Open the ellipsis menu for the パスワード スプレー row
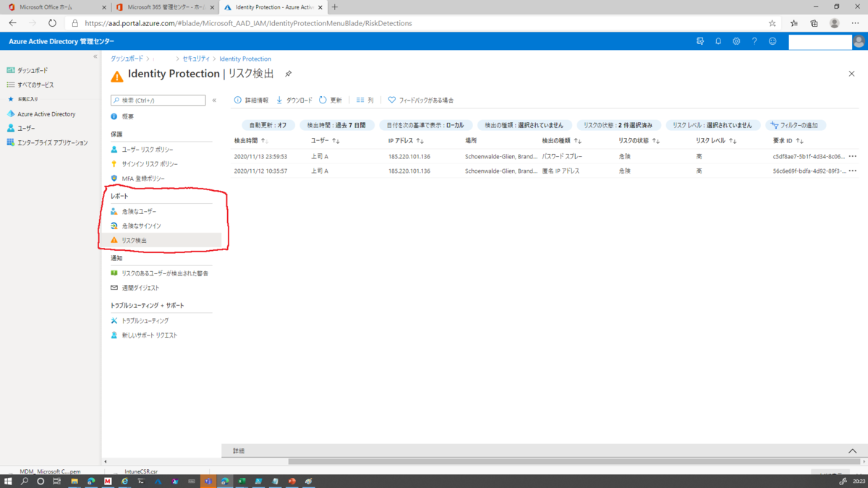 click(x=853, y=156)
